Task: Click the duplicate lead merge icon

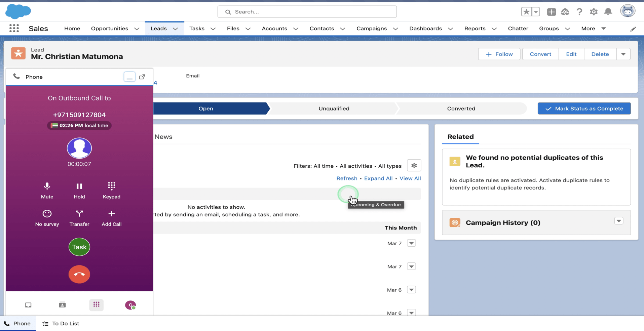Action: pyautogui.click(x=455, y=162)
